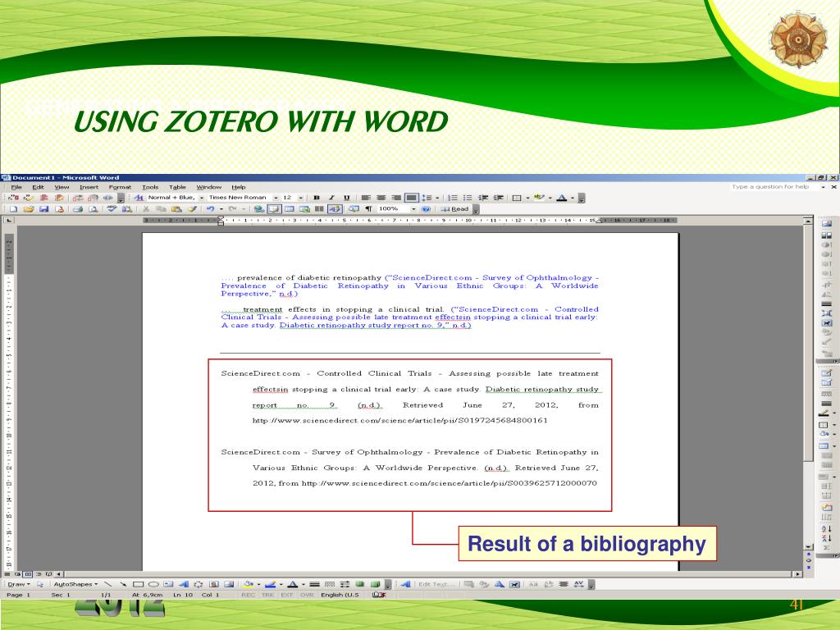Apply the bulleted list icon
This screenshot has width=840, height=630.
click(467, 198)
